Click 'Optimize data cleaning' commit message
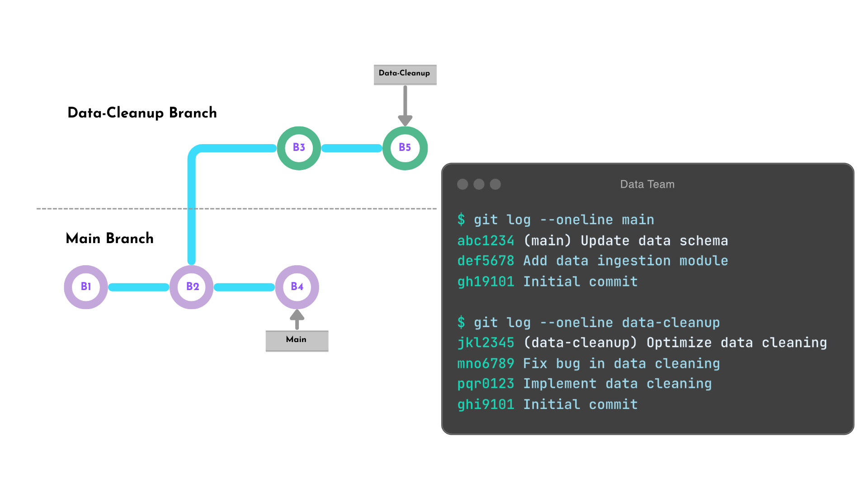 736,343
